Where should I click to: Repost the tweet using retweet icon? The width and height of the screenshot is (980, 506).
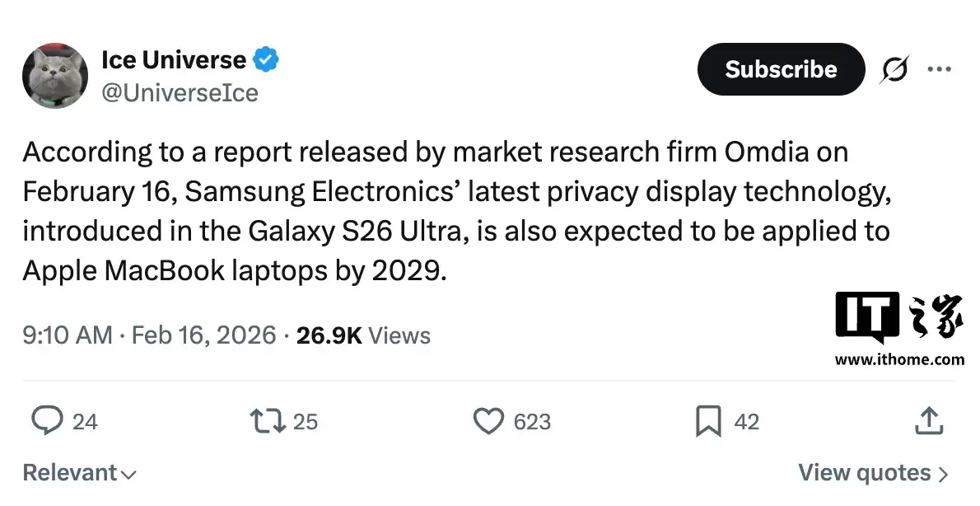(x=265, y=421)
